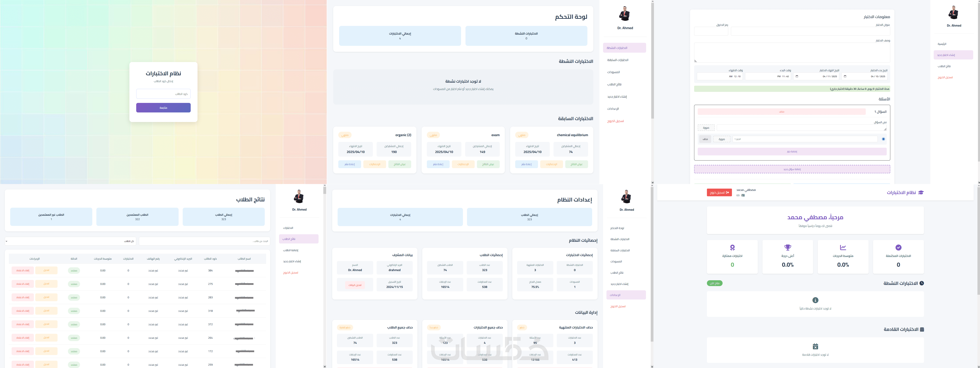
Task: Expand the 'كل الطلاب' student filter dropdown
Action: click(x=70, y=241)
